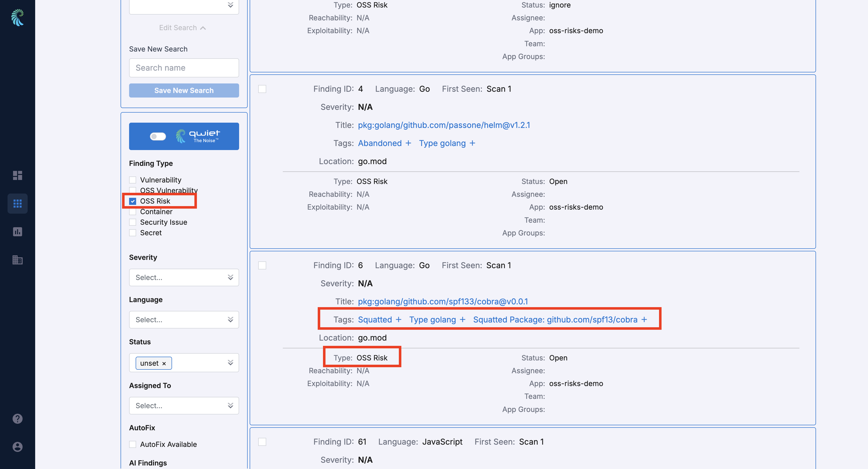Click the organization building icon in sidebar
Viewport: 868px width, 469px height.
coord(17,260)
